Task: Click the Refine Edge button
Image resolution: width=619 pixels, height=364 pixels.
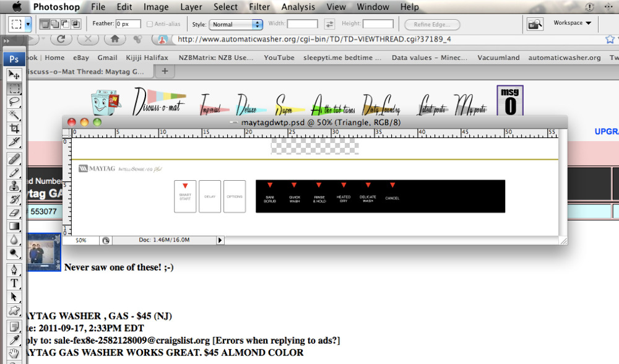Action: (x=432, y=25)
